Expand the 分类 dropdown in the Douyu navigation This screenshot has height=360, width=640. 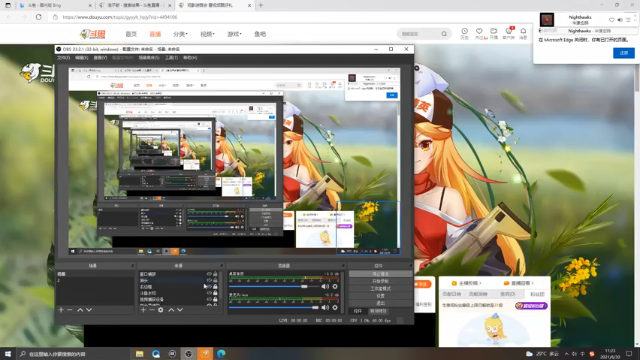(180, 34)
